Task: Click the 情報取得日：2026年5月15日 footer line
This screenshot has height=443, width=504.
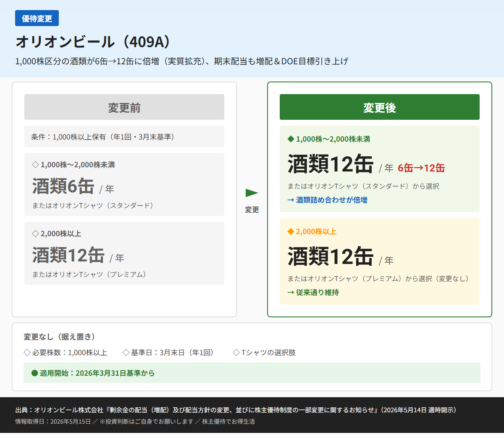Action: [53, 422]
